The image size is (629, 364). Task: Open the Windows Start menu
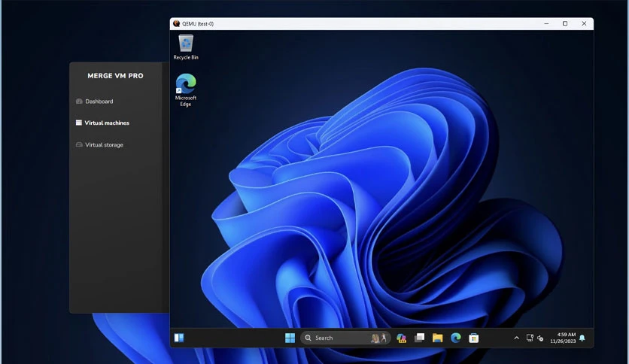(x=290, y=338)
